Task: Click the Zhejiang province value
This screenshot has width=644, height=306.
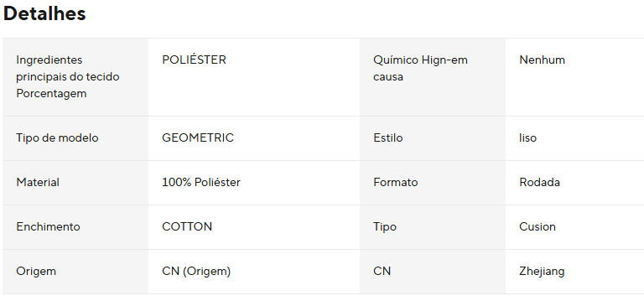Action: click(x=542, y=272)
